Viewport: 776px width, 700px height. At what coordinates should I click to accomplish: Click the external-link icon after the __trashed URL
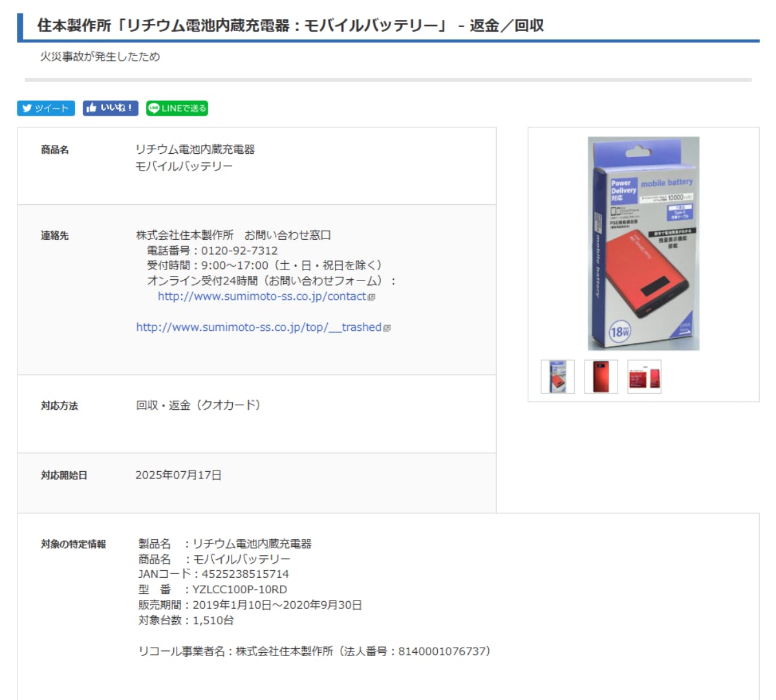click(x=385, y=328)
